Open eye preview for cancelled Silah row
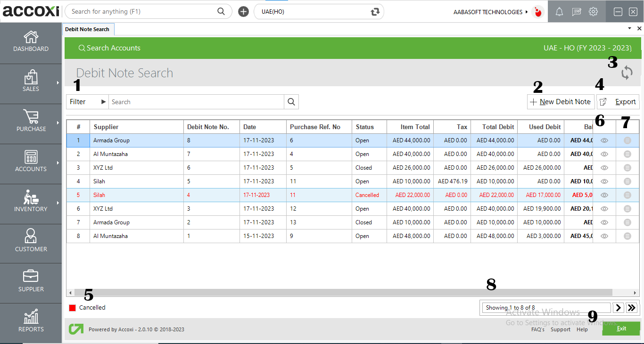The height and width of the screenshot is (344, 644). (x=604, y=195)
